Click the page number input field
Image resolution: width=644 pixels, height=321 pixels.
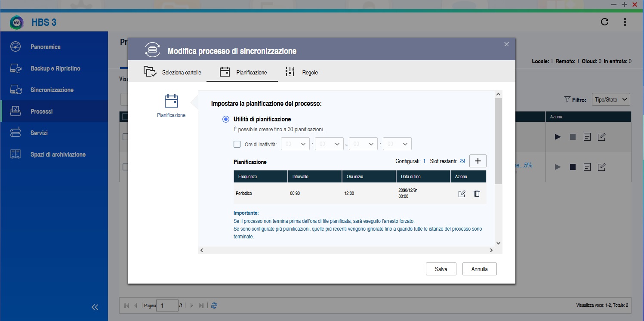pos(167,306)
